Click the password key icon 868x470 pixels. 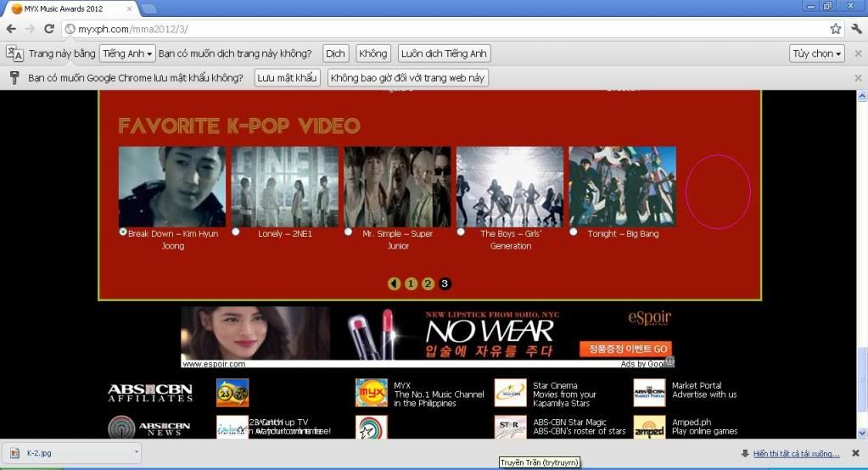tap(14, 77)
